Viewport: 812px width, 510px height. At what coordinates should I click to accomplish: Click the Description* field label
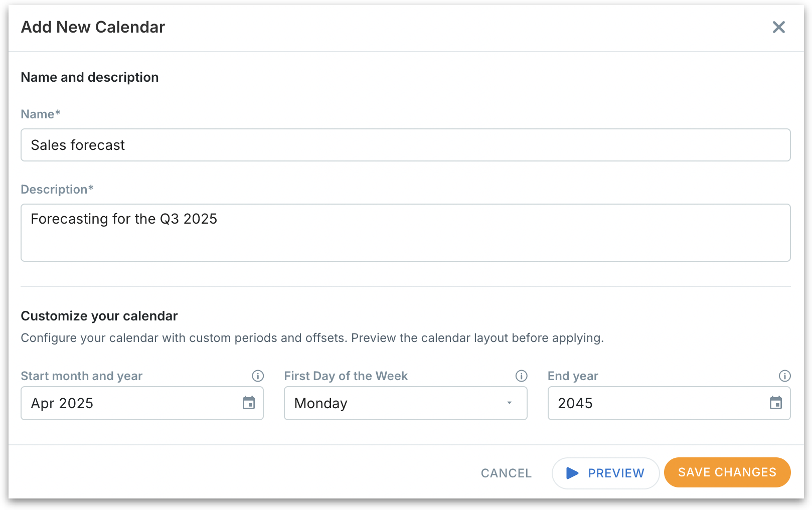point(57,190)
